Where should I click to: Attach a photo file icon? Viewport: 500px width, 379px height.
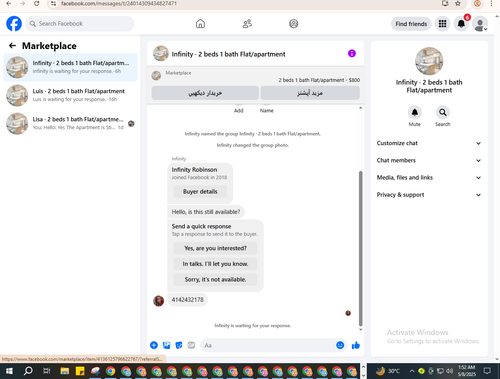[166, 345]
